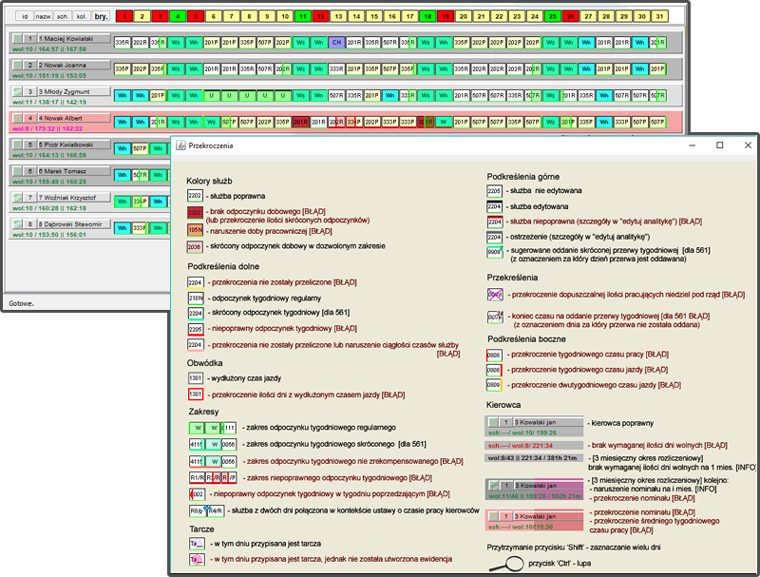Click the 'w tym dniu przypisana jest tarcza' icon
Screen dimensions: 760x577
pos(196,544)
